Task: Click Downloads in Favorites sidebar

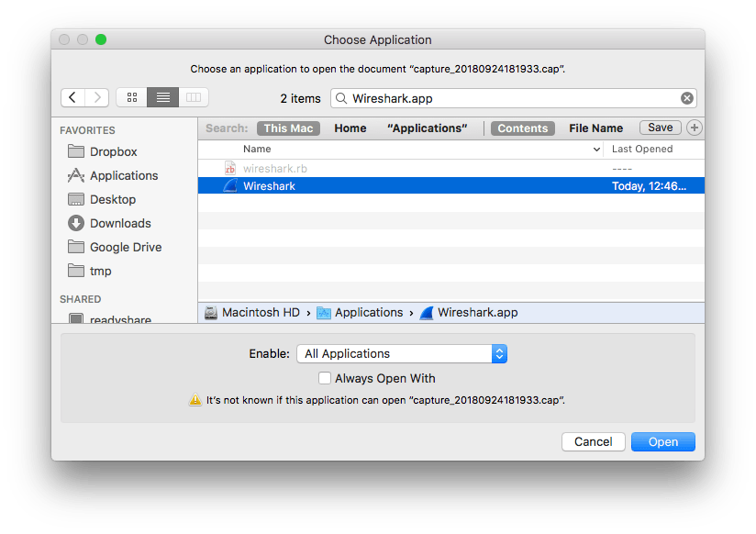Action: pos(119,223)
